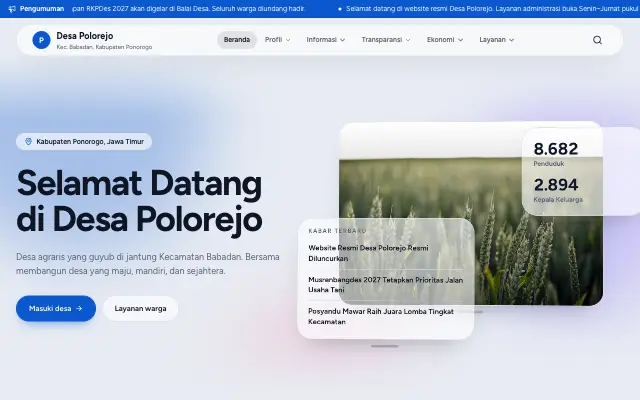Click the 8.682 Penduduk statistic
The height and width of the screenshot is (400, 640).
click(556, 154)
